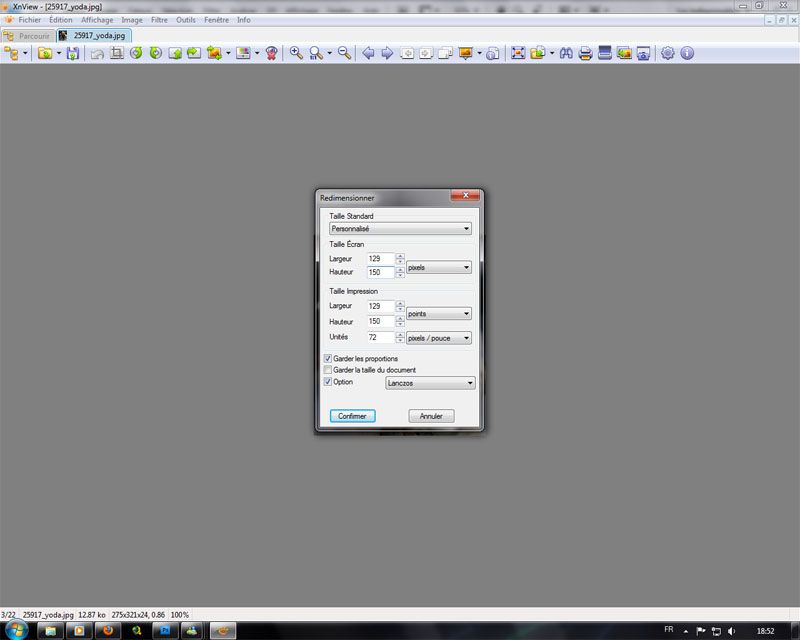Viewport: 800px width, 640px height.
Task: Open the Search binoculars icon
Action: [x=566, y=53]
